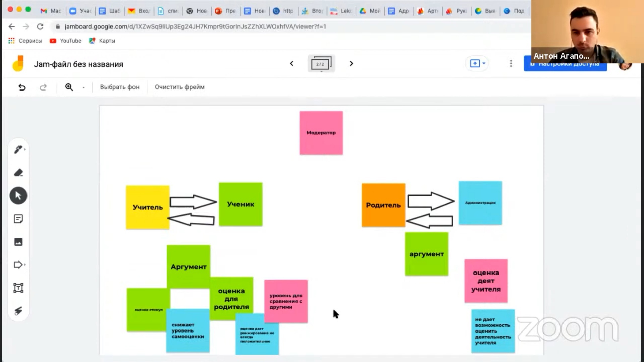Screen dimensions: 644x362
Task: Choose the Shape tool
Action: point(18,265)
